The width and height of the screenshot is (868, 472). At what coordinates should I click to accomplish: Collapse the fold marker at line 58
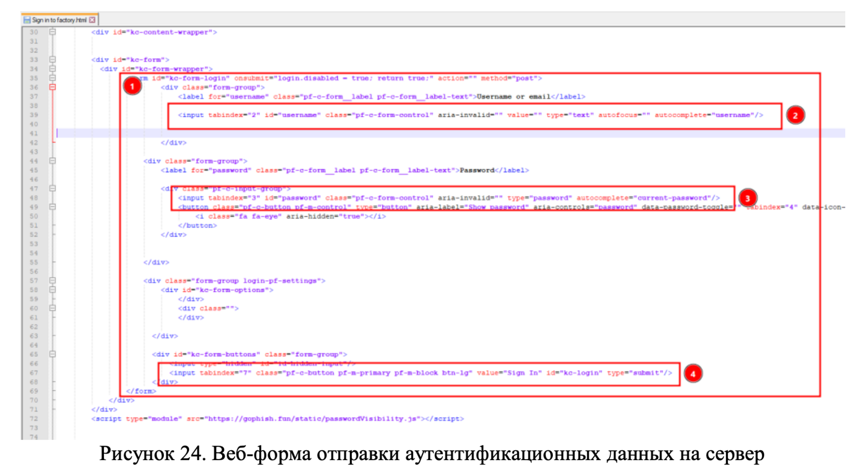point(52,290)
